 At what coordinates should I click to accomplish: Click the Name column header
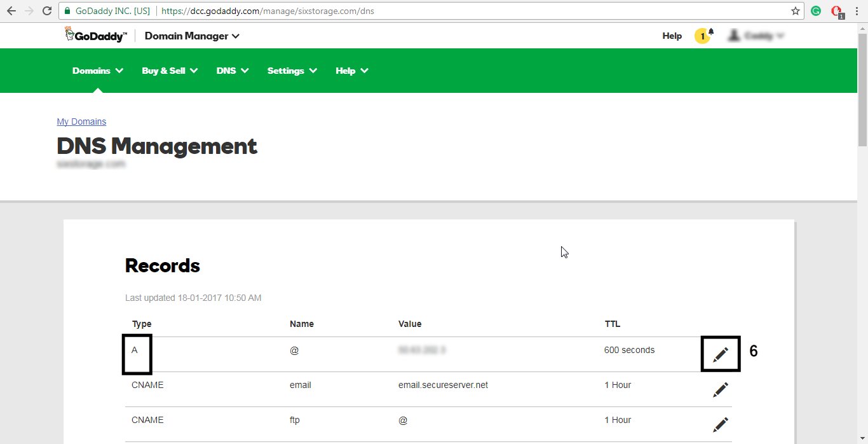[x=302, y=324]
